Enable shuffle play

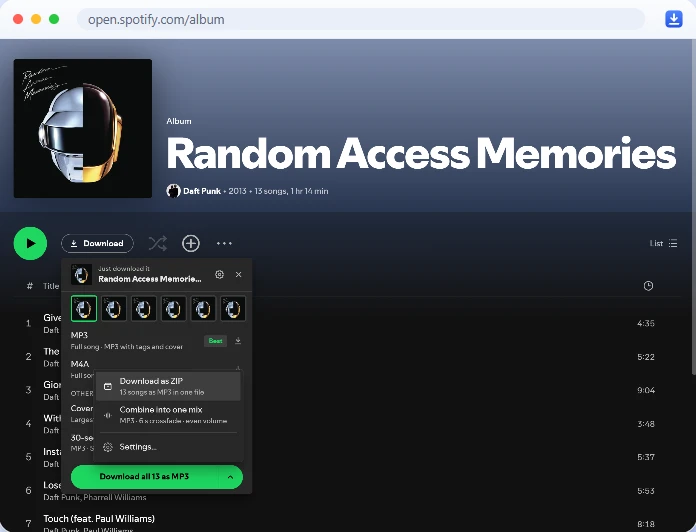click(158, 243)
